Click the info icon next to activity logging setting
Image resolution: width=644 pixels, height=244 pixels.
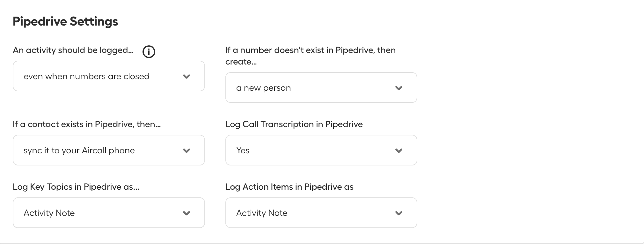[x=149, y=51]
